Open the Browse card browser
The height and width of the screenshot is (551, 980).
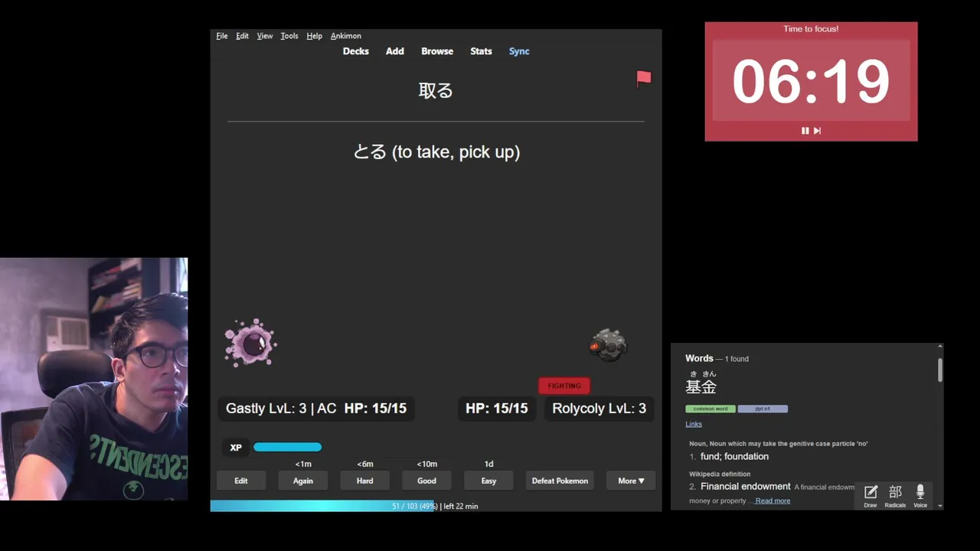tap(437, 51)
